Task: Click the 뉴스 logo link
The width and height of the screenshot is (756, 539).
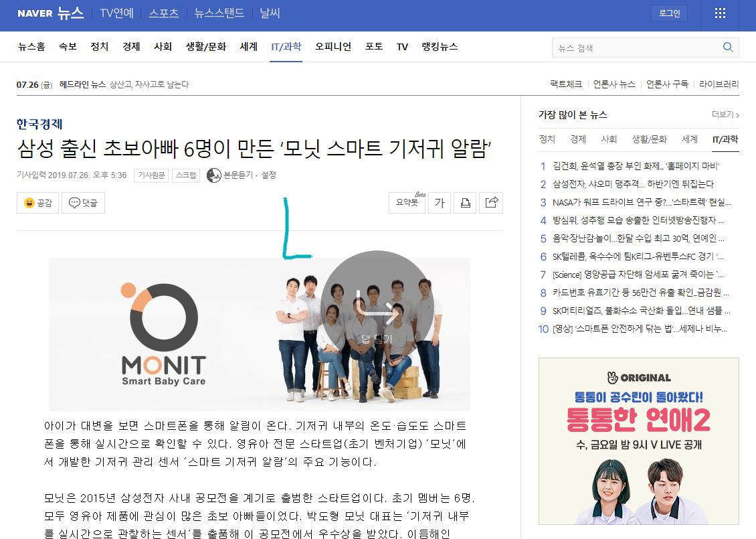Action: coord(70,13)
